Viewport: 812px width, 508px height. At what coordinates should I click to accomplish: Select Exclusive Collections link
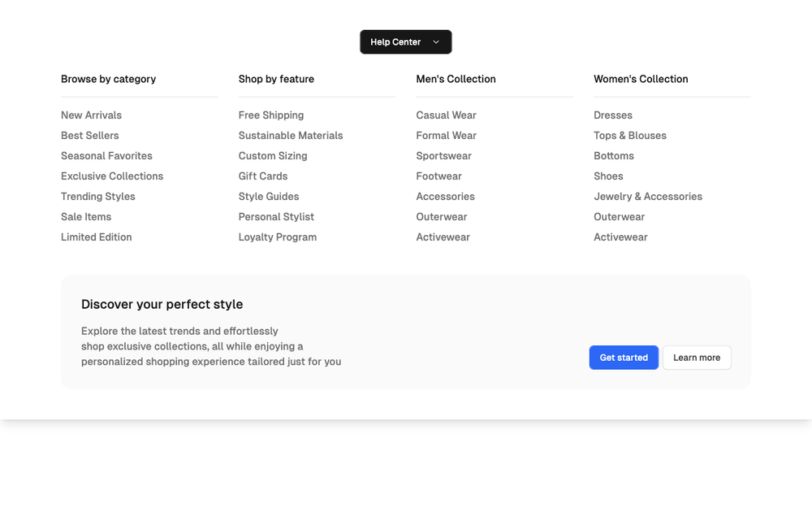click(112, 176)
